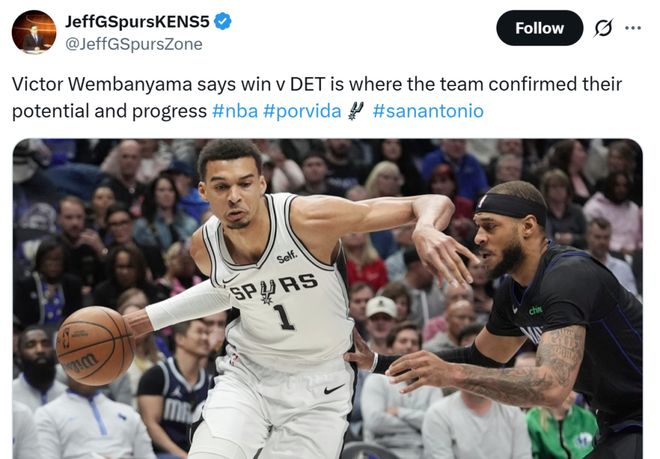Viewport: 660px width, 459px height.
Task: Click the Nike swoosh on white shorts
Action: coord(334,389)
